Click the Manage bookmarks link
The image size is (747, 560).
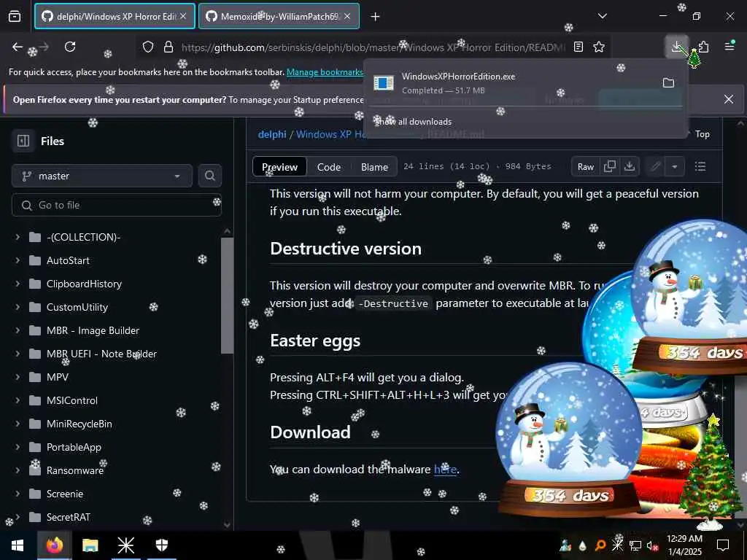325,72
